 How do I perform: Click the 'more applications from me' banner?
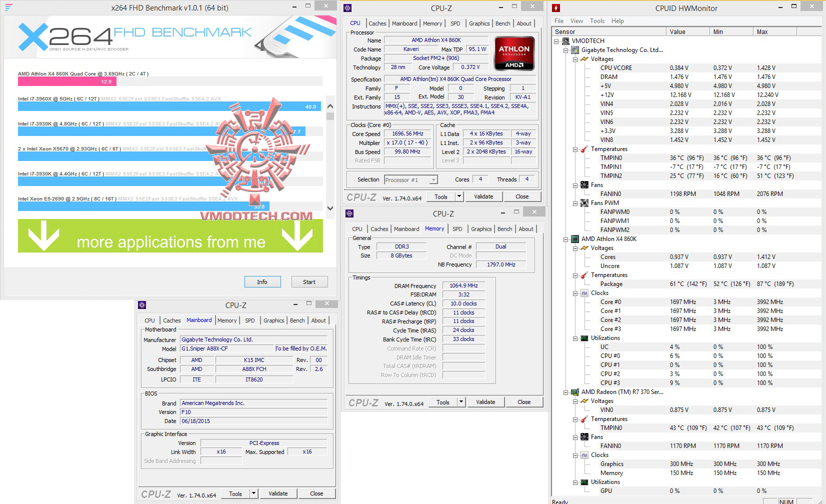coord(170,236)
